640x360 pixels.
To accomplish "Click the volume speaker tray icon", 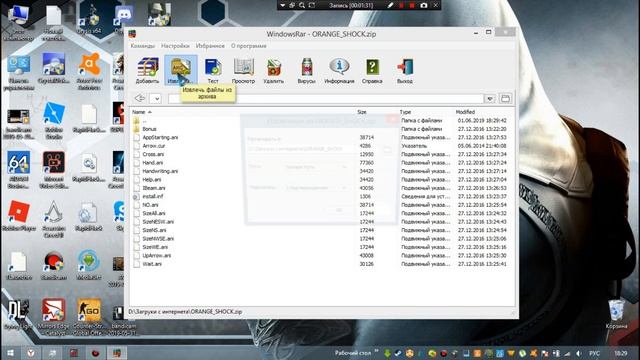I will pos(578,353).
